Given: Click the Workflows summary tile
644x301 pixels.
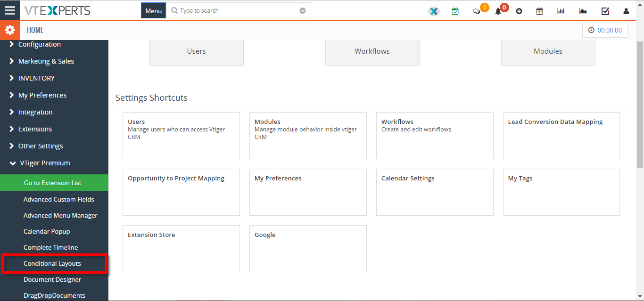Looking at the screenshot, I should (x=372, y=52).
